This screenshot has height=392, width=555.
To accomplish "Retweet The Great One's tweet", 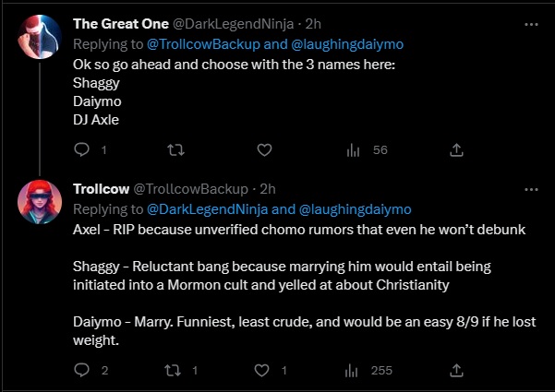I will point(173,150).
